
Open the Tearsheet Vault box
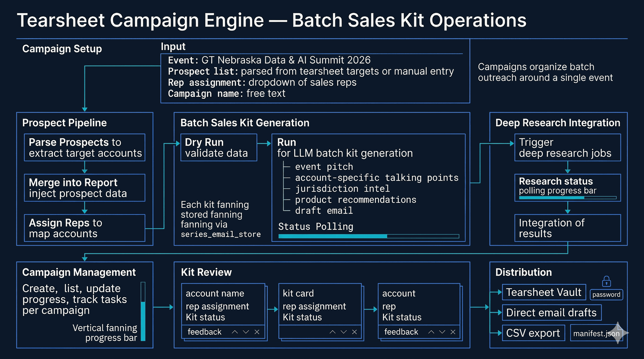click(544, 292)
